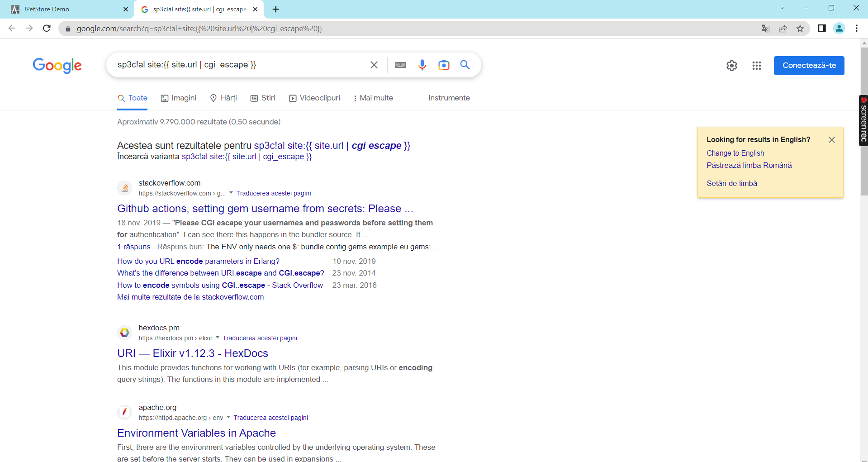Open quick settings gear icon
868x462 pixels.
point(732,66)
